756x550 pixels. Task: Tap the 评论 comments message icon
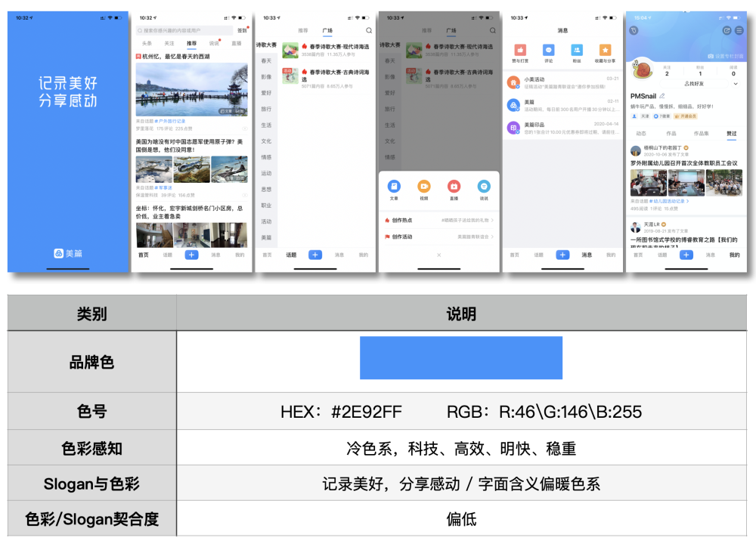tap(548, 50)
